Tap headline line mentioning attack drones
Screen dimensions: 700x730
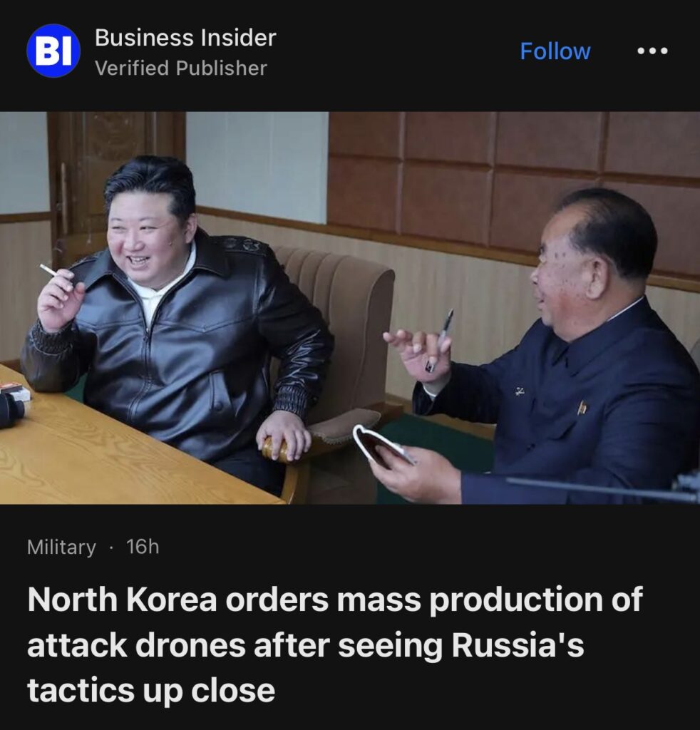(x=305, y=645)
